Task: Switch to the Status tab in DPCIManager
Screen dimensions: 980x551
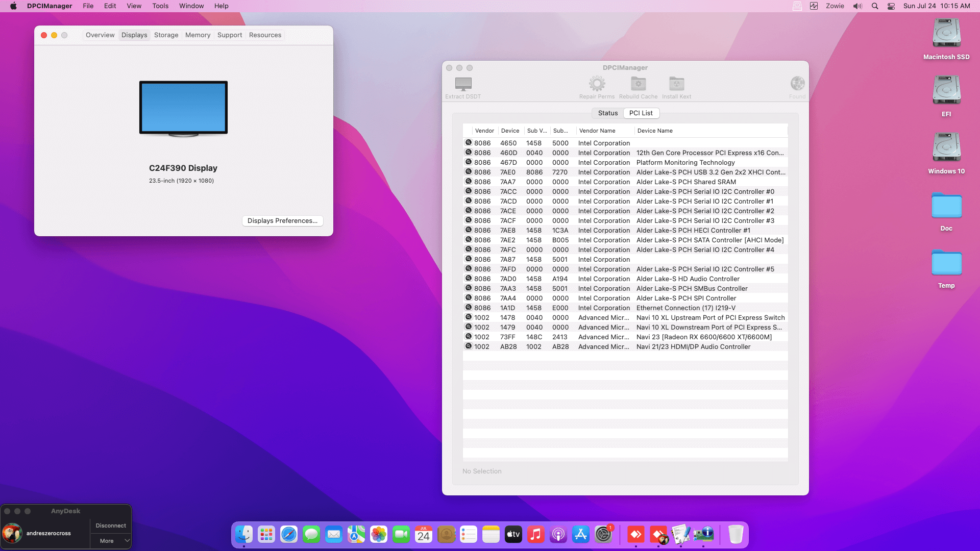Action: click(608, 113)
